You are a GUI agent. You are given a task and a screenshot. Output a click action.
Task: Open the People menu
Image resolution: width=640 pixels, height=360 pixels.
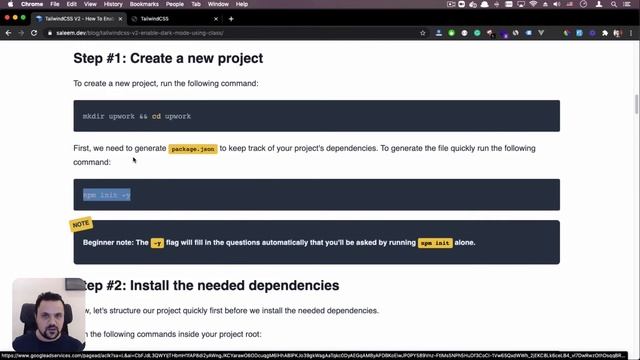[x=175, y=4]
